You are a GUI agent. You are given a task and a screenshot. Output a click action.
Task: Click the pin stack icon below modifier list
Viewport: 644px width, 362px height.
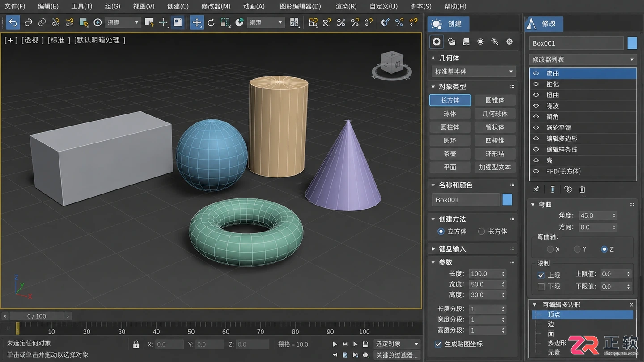536,189
